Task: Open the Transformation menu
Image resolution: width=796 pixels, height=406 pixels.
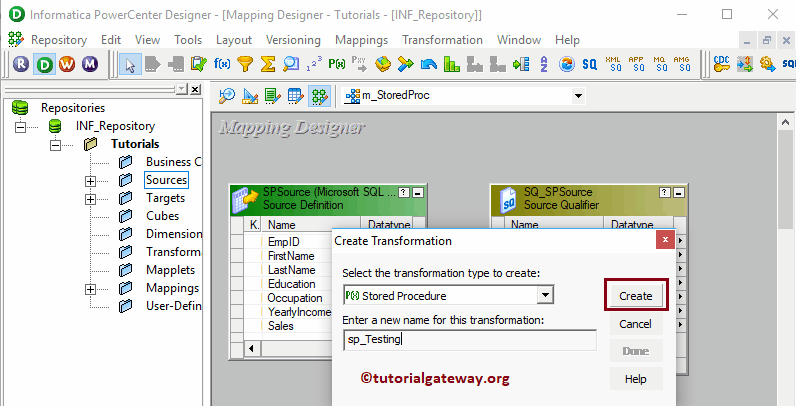Action: tap(442, 40)
